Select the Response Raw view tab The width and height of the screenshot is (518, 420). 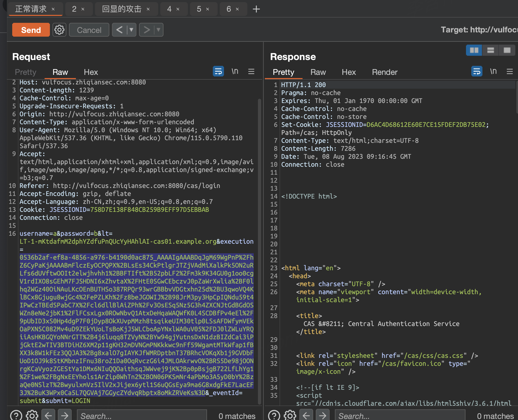click(318, 72)
